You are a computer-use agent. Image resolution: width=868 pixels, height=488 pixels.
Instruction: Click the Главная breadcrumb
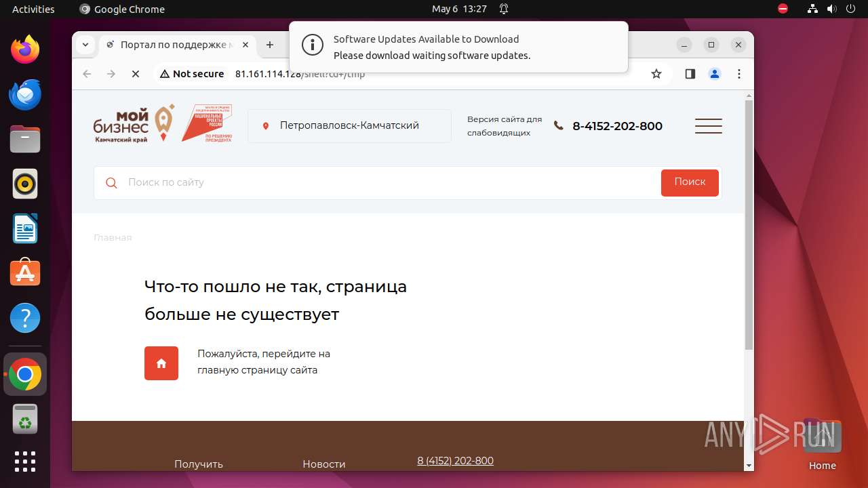(x=113, y=238)
